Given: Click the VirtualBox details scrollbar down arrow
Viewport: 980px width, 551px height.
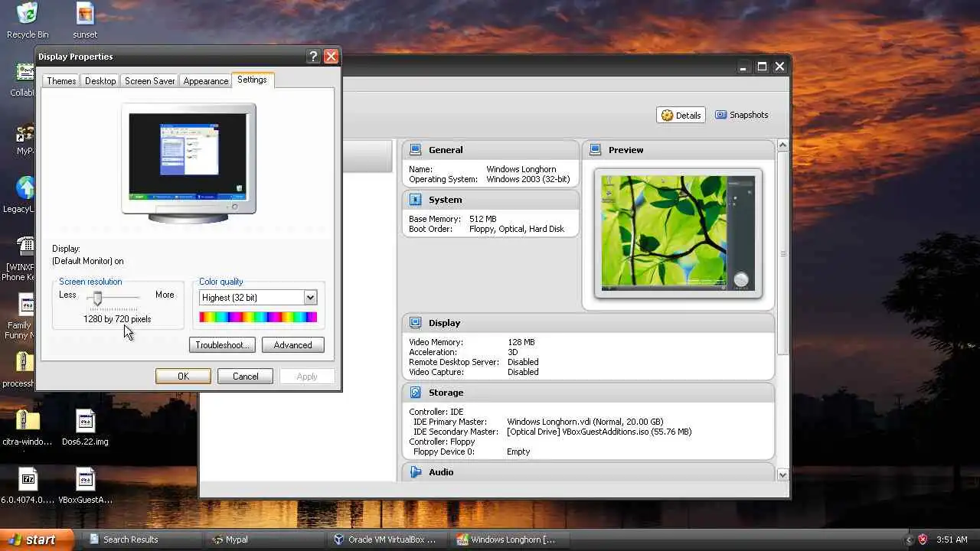Looking at the screenshot, I should click(782, 474).
